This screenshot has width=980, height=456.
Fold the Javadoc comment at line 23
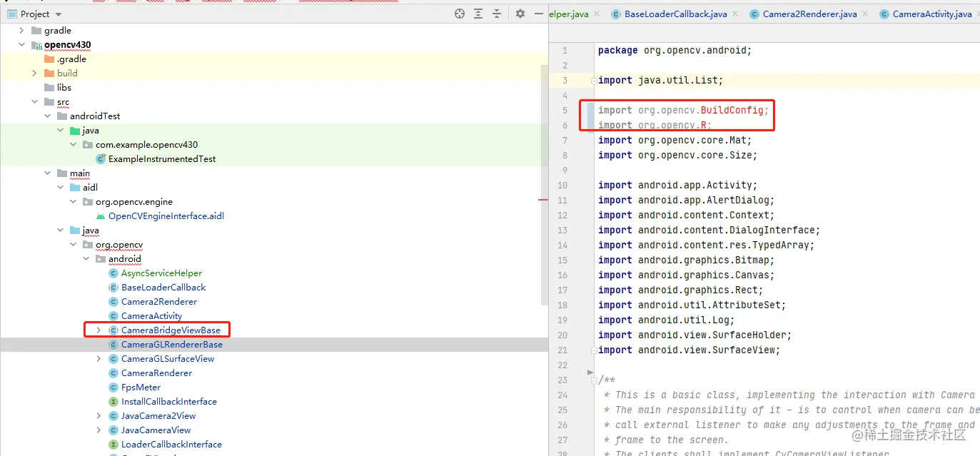[x=592, y=381]
